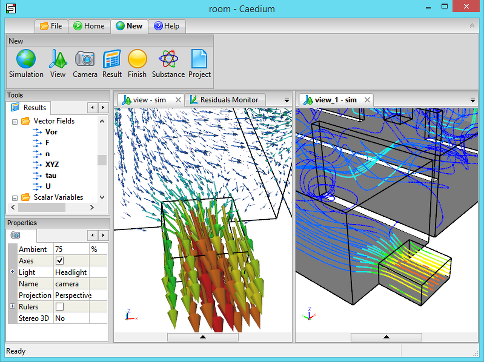Collapse the Scalar Variables folder
Viewport: 484px width, 362px height.
tap(15, 198)
